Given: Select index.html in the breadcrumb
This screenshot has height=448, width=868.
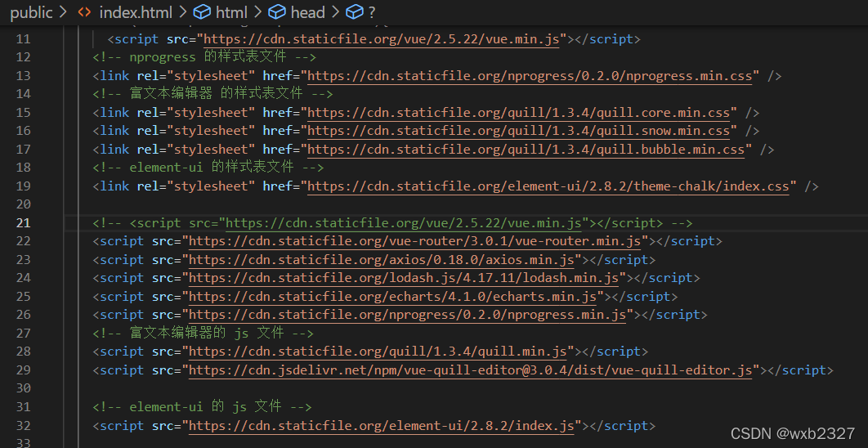Looking at the screenshot, I should (x=136, y=12).
